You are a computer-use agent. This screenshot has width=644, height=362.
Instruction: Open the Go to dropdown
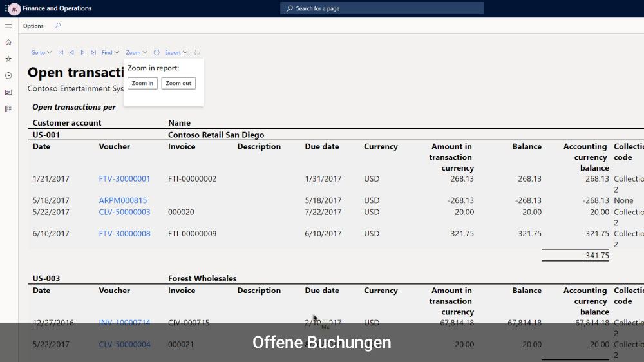(41, 53)
